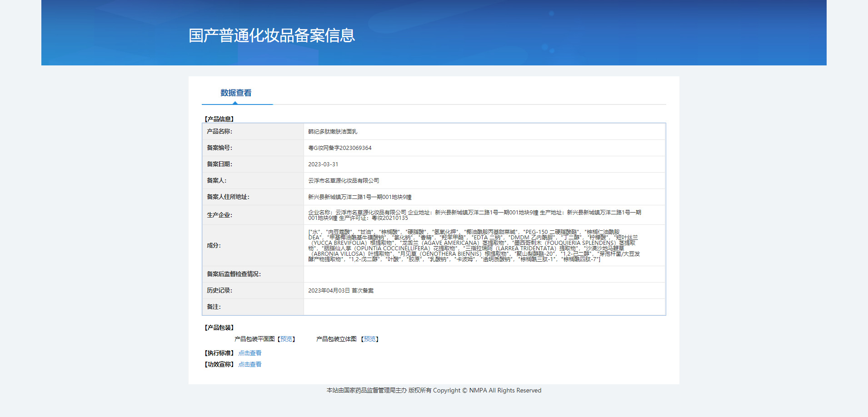Select filing number 粤G妆网备字2023069364
Screen dimensions: 868x417
coord(340,148)
